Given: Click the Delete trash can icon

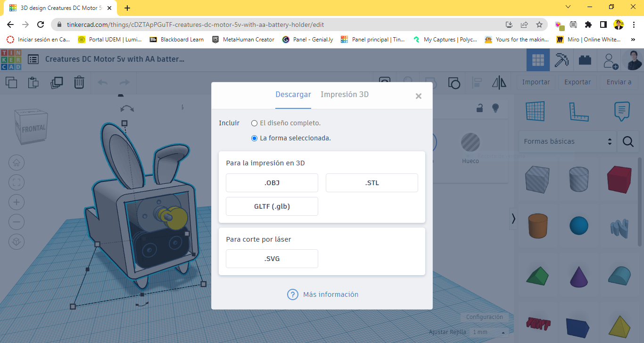Looking at the screenshot, I should pyautogui.click(x=79, y=82).
